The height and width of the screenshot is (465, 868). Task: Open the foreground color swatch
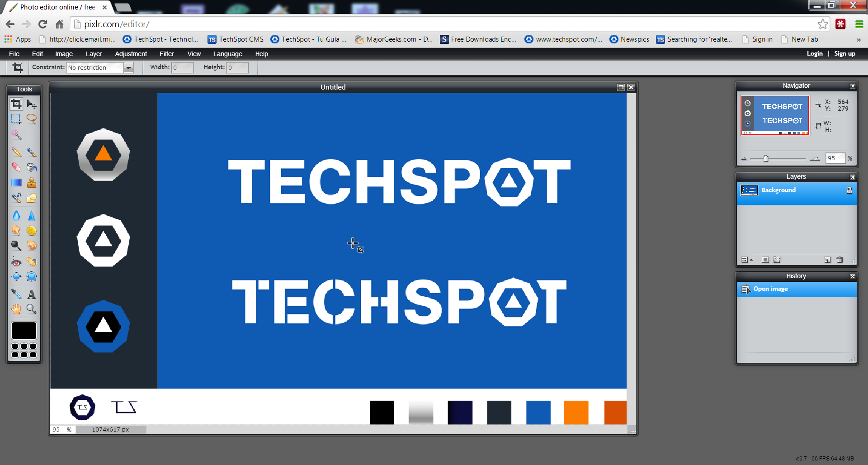[x=24, y=331]
